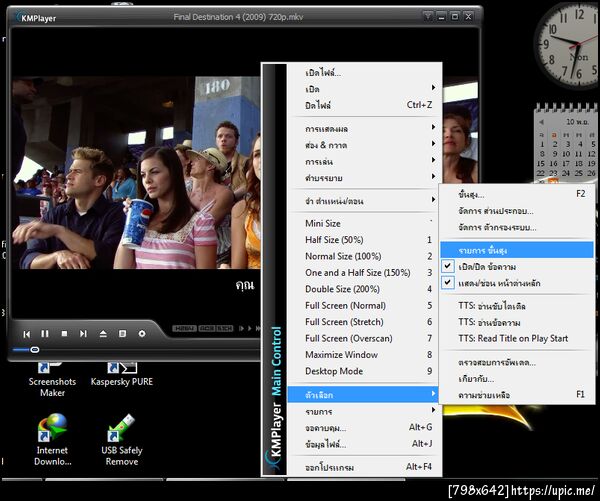Open Screenshots Maker desktop shortcut
600x501 pixels.
point(52,380)
